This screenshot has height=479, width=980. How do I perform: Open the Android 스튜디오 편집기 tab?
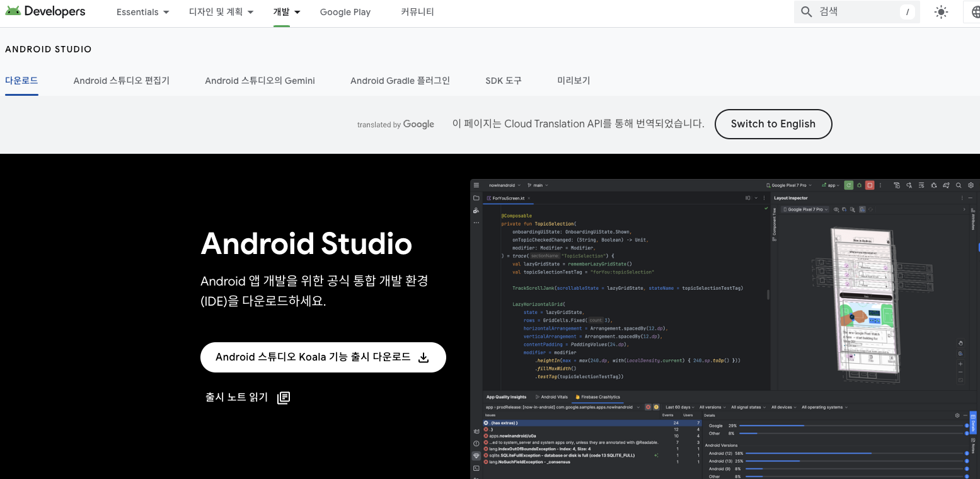(122, 81)
